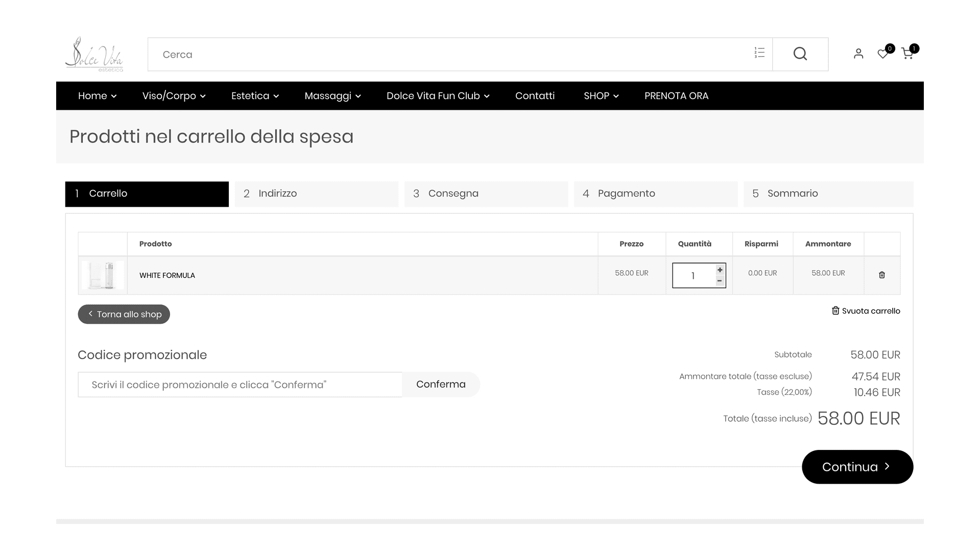Expand the SHOP menu
Screen dimensions: 980x551
pos(601,96)
